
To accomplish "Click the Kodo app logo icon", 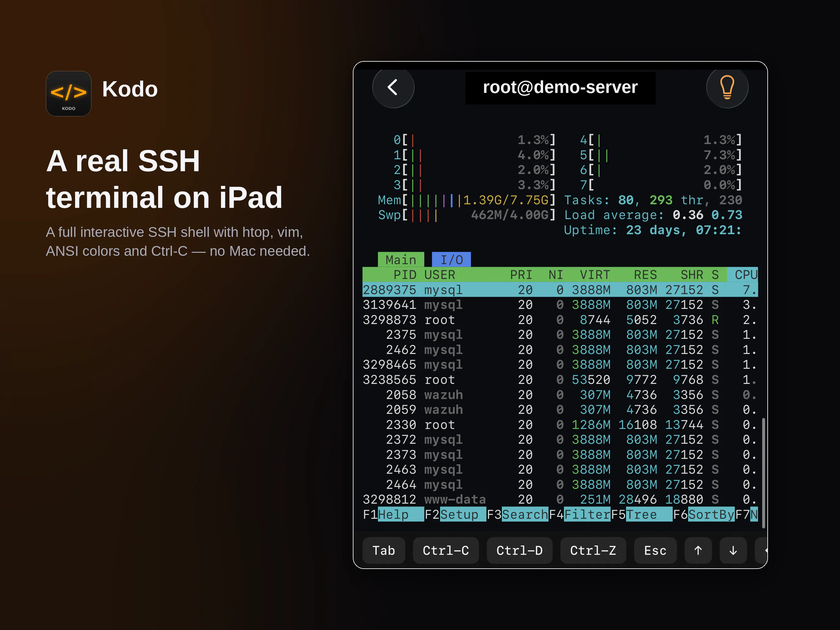I will coord(68,93).
